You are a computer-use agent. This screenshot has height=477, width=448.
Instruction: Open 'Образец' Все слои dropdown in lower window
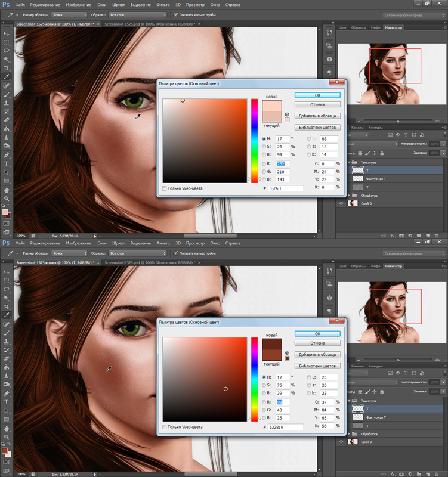[x=138, y=253]
